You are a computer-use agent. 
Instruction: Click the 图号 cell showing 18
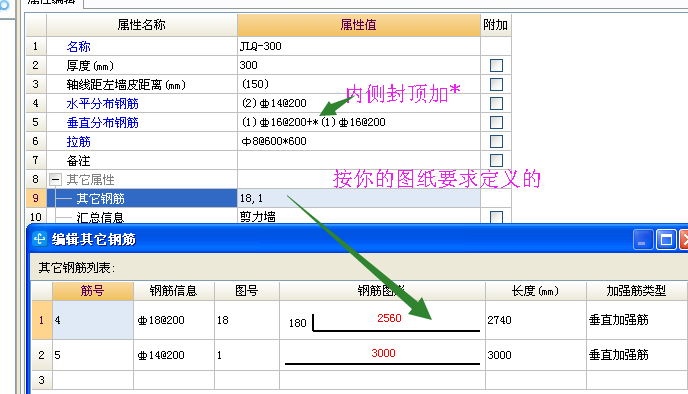[247, 320]
